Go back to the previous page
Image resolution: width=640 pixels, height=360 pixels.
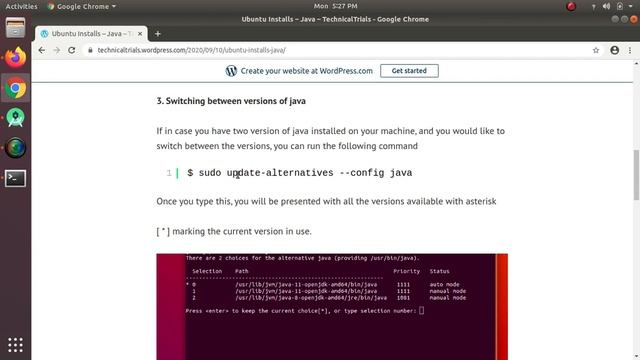coord(42,50)
